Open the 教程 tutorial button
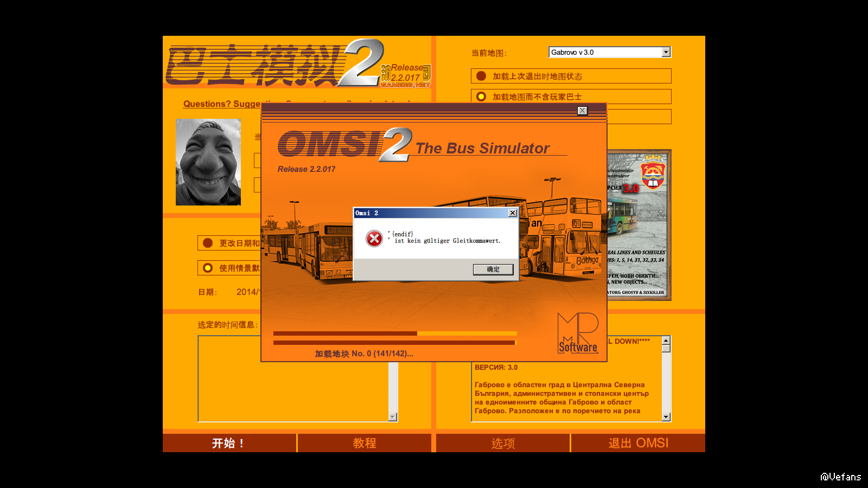The image size is (868, 488). (365, 443)
